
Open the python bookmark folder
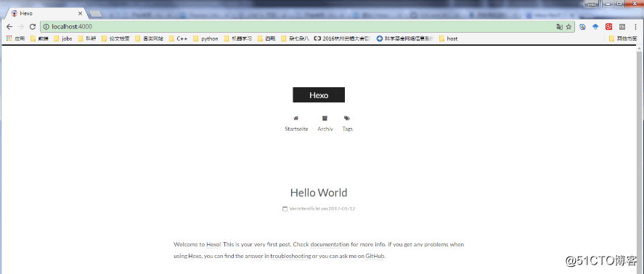pyautogui.click(x=205, y=39)
